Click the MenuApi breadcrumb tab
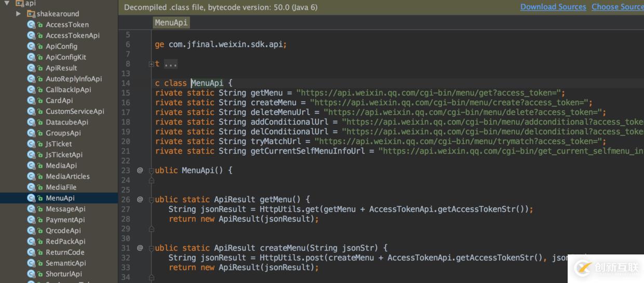Screen dimensions: 644x283 coord(171,22)
